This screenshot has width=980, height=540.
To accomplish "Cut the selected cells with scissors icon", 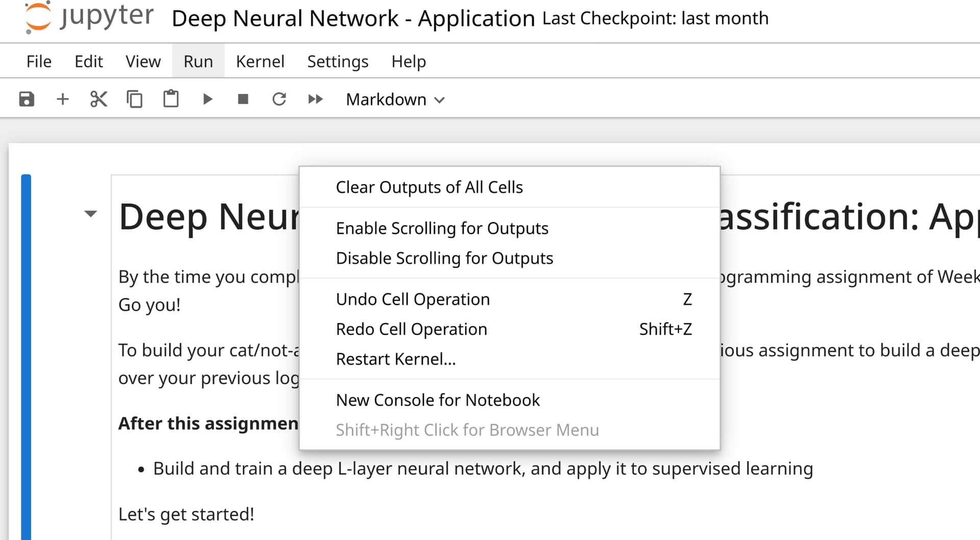I will pos(98,99).
